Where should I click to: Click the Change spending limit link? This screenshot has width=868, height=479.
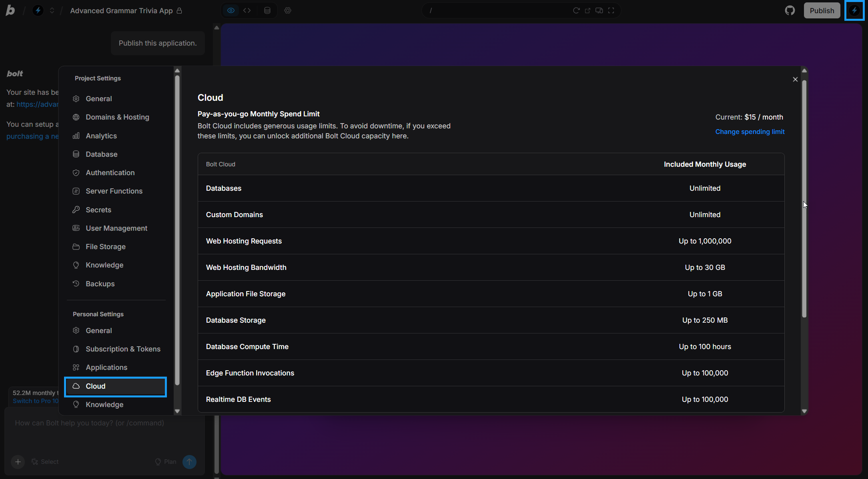[x=750, y=132]
